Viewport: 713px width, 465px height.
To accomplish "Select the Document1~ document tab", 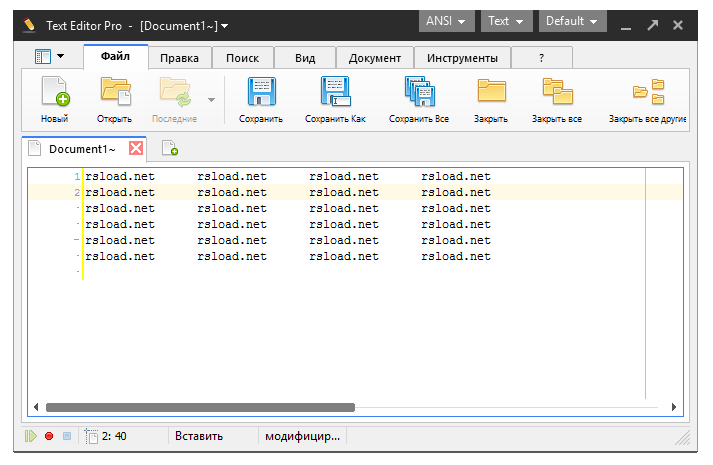I will click(82, 149).
